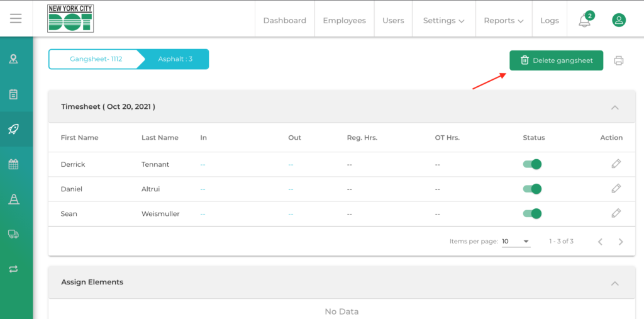Screen dimensions: 644x319
Task: Open the hamburger menu icon
Action: tap(16, 19)
